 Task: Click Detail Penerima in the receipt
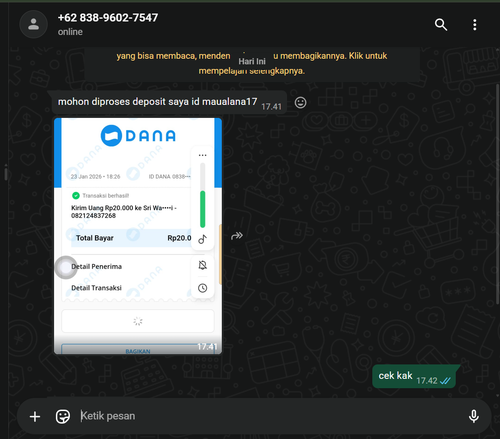[96, 266]
